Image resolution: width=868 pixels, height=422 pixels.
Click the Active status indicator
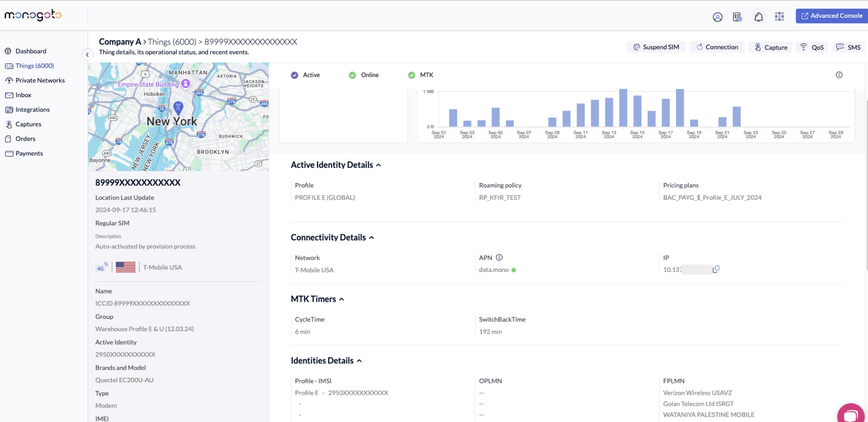coord(306,75)
